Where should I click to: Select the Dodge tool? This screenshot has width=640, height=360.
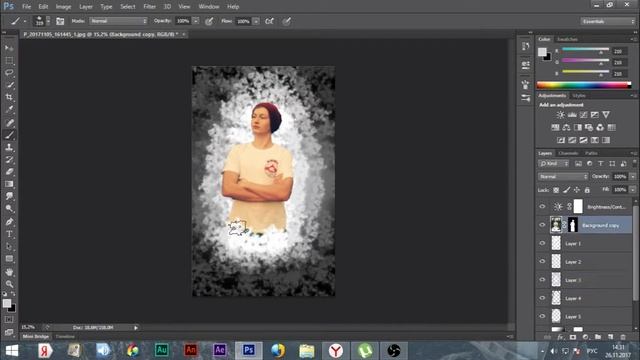tap(9, 209)
